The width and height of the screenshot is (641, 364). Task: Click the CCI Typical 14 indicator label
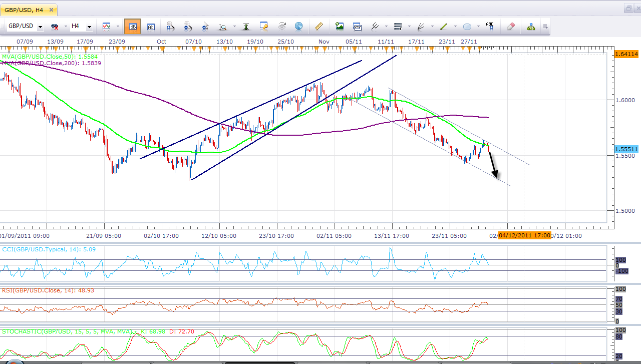(49, 249)
